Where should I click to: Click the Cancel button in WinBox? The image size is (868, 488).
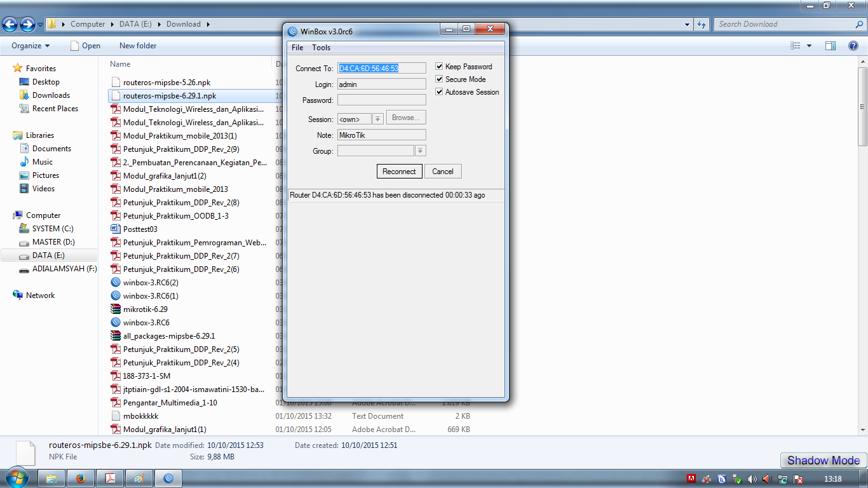click(443, 172)
